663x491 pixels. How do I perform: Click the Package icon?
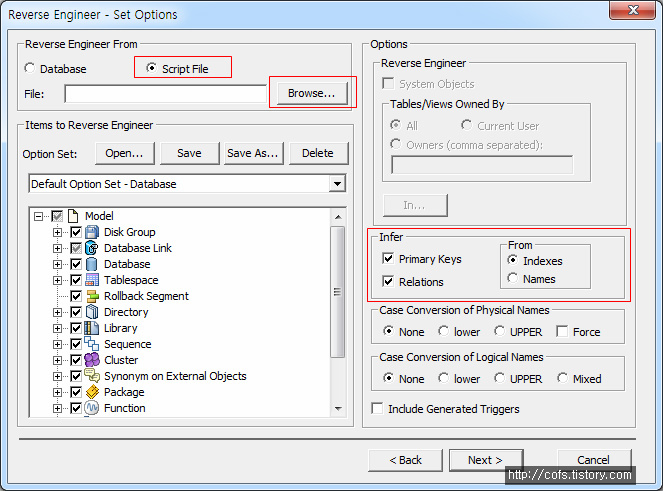(x=92, y=392)
